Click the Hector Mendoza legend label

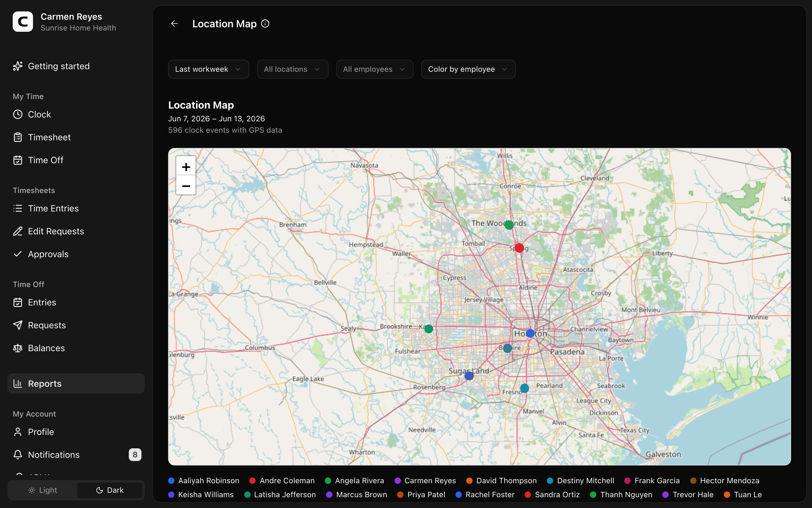point(730,480)
